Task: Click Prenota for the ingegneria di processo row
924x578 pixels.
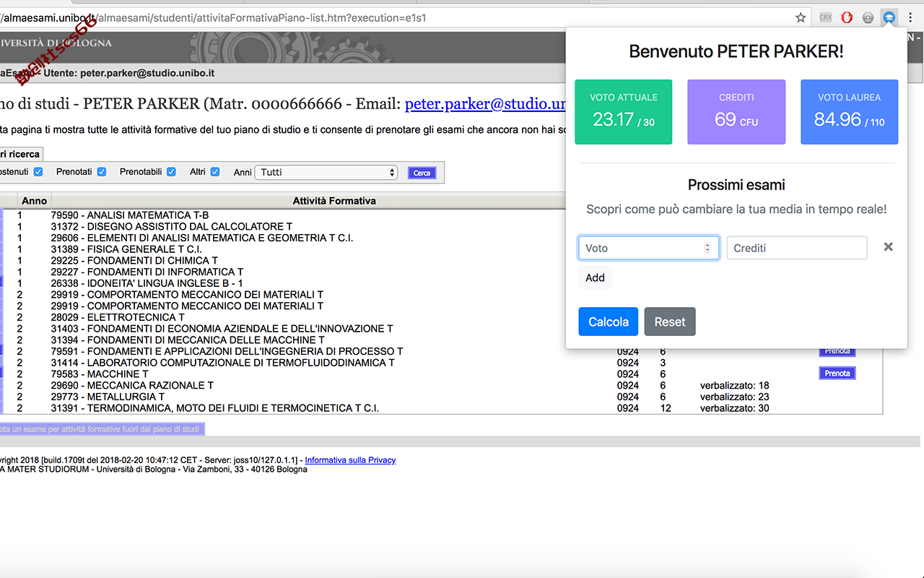Action: [837, 351]
